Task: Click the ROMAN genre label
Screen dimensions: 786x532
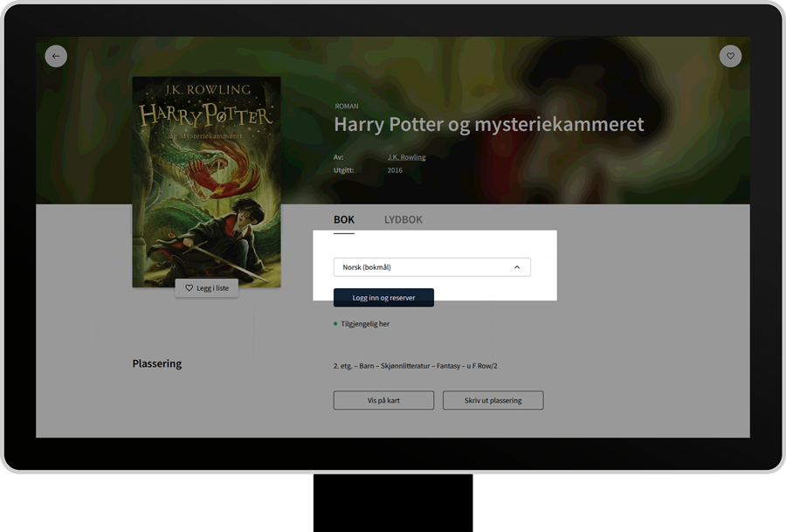Action: [x=346, y=107]
